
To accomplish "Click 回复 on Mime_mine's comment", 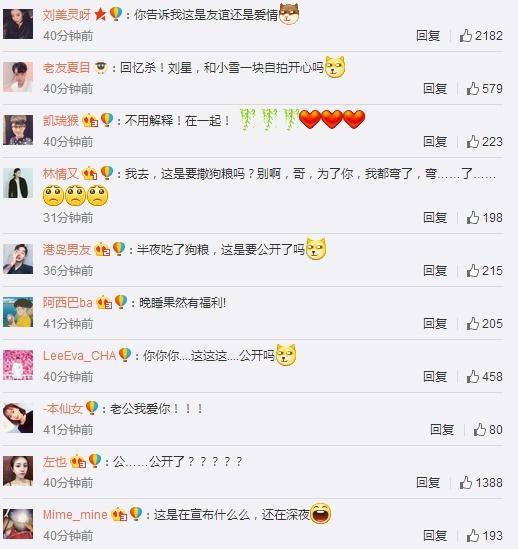I will 435,536.
